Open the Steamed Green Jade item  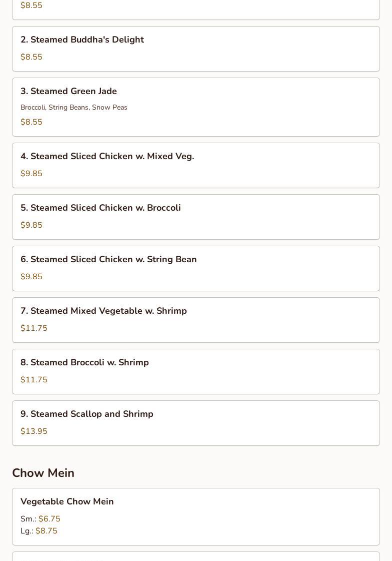point(68,92)
